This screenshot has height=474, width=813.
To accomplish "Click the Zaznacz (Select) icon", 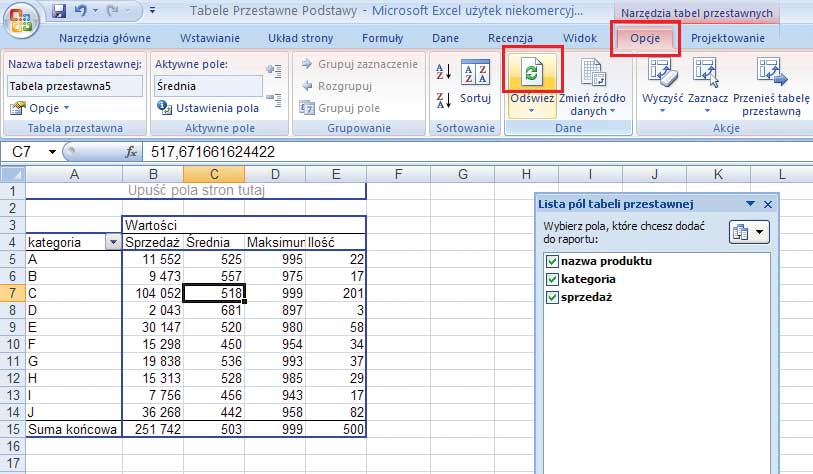I will 706,72.
